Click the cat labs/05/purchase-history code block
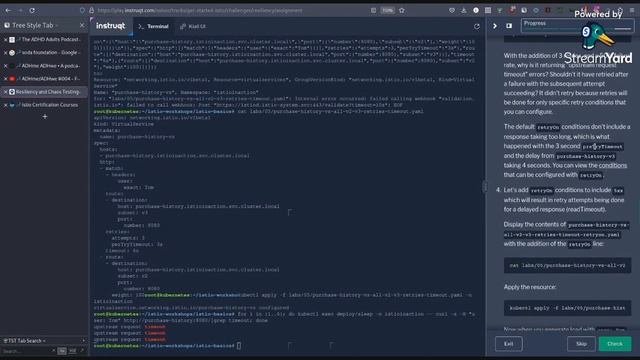 [x=567, y=265]
